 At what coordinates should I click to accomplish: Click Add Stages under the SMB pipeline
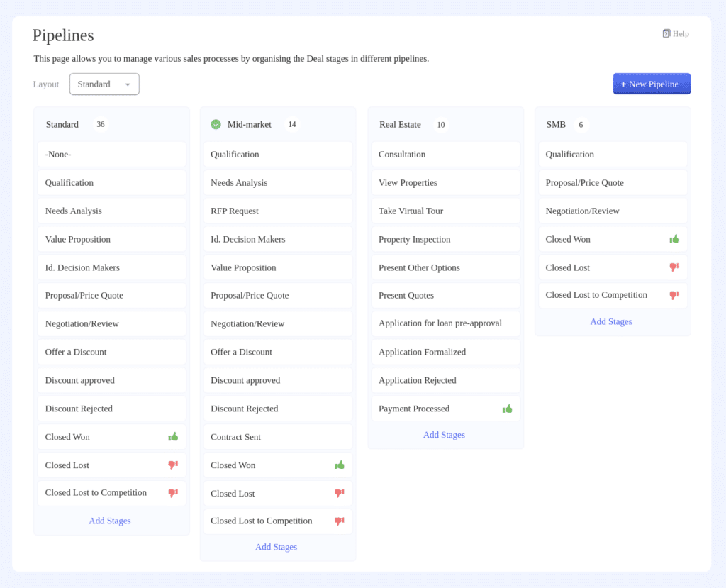[x=610, y=321]
